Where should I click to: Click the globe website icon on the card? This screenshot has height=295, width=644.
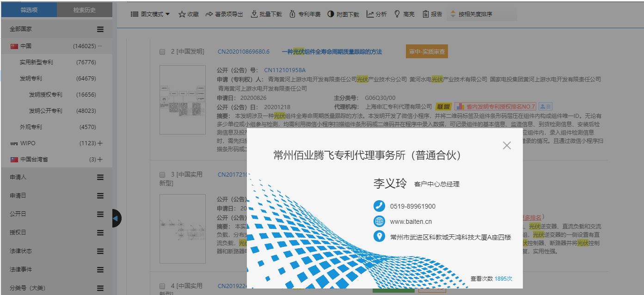click(379, 221)
